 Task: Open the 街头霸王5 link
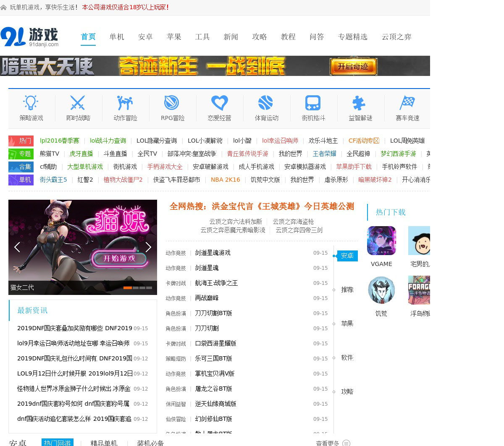[53, 180]
